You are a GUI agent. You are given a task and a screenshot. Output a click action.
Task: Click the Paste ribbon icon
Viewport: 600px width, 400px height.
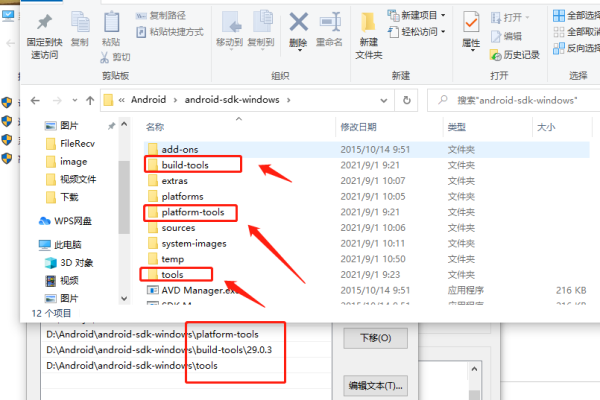111,22
